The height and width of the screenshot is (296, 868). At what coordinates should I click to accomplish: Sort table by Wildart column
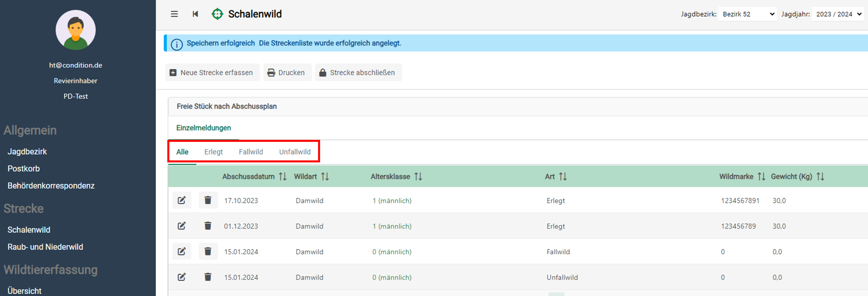[x=325, y=176]
